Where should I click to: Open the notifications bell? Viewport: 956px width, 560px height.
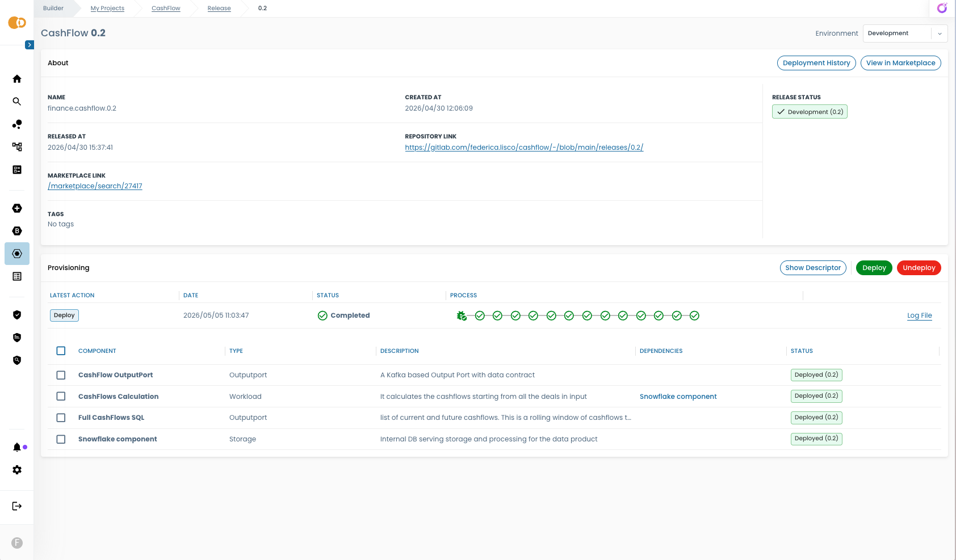click(x=17, y=447)
